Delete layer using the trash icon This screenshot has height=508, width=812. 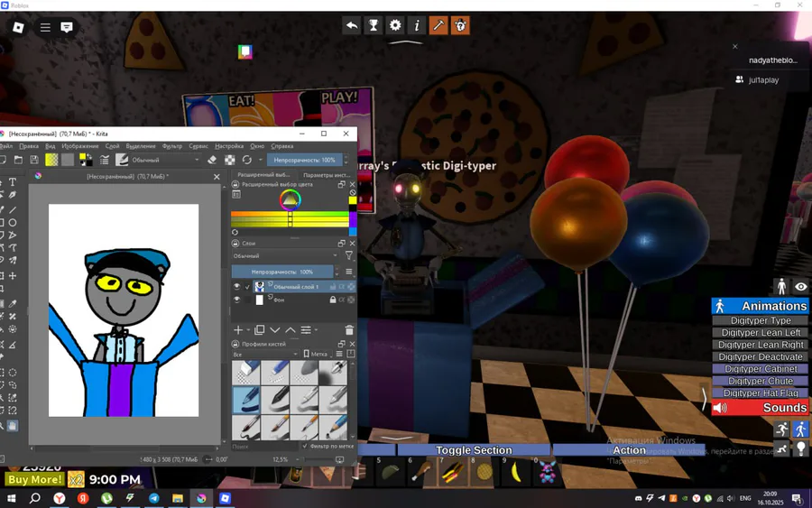pyautogui.click(x=349, y=330)
